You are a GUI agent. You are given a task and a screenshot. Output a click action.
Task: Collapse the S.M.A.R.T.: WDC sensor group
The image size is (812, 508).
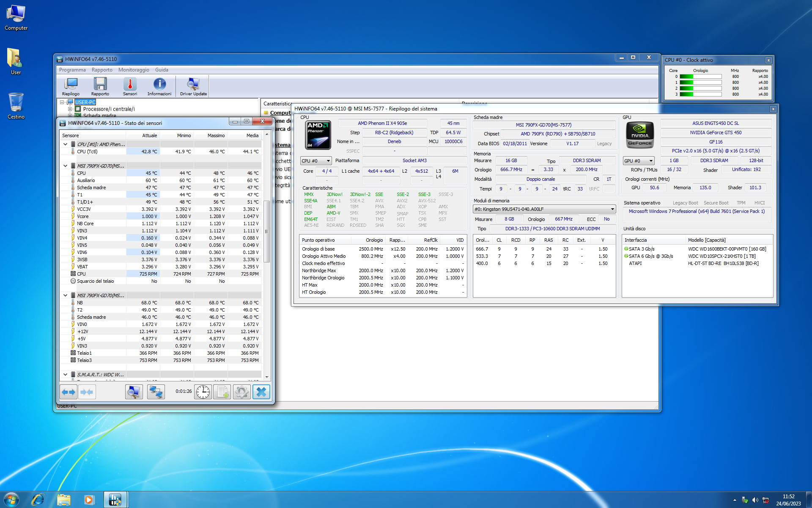coord(65,375)
